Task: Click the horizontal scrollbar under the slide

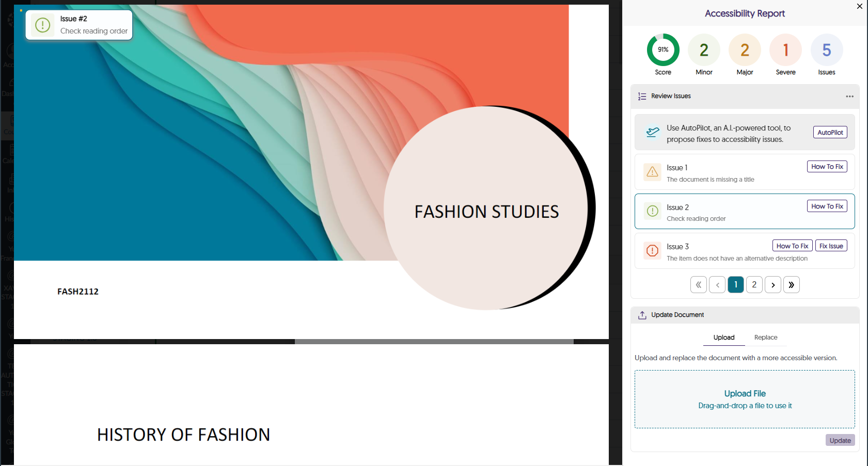Action: coord(434,342)
